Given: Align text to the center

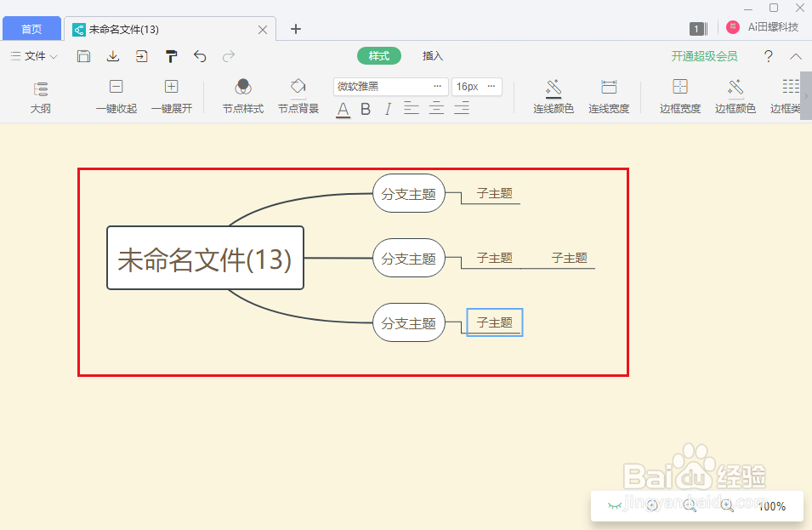Looking at the screenshot, I should pyautogui.click(x=436, y=108).
